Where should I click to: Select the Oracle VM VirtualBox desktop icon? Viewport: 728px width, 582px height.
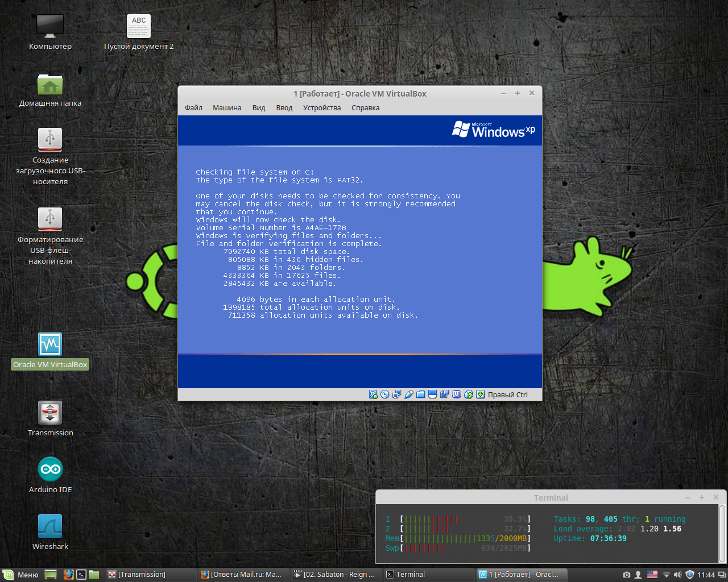[x=50, y=351]
